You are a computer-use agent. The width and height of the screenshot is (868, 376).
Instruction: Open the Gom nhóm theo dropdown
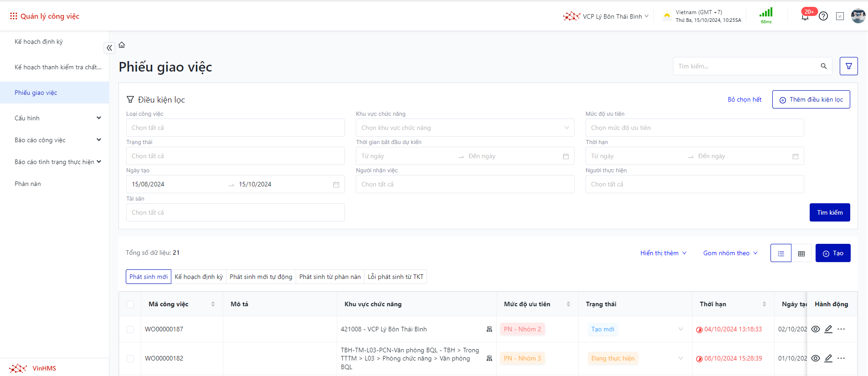tap(730, 253)
